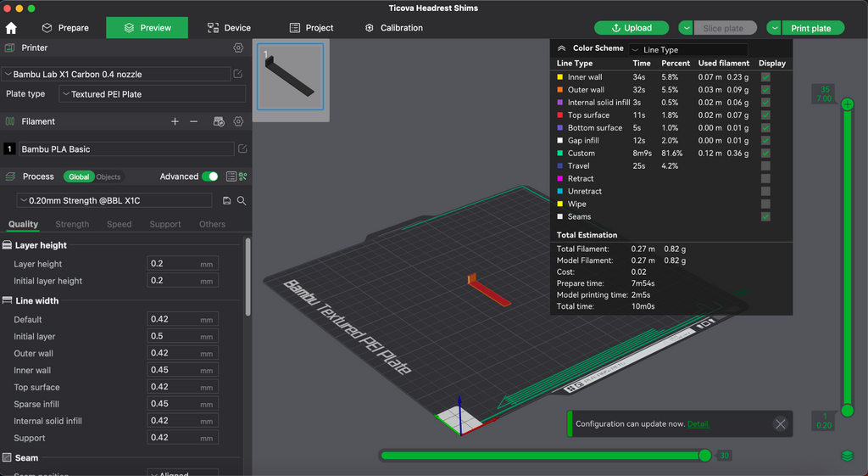The height and width of the screenshot is (476, 868).
Task: Click the Print plate button
Action: 813,28
